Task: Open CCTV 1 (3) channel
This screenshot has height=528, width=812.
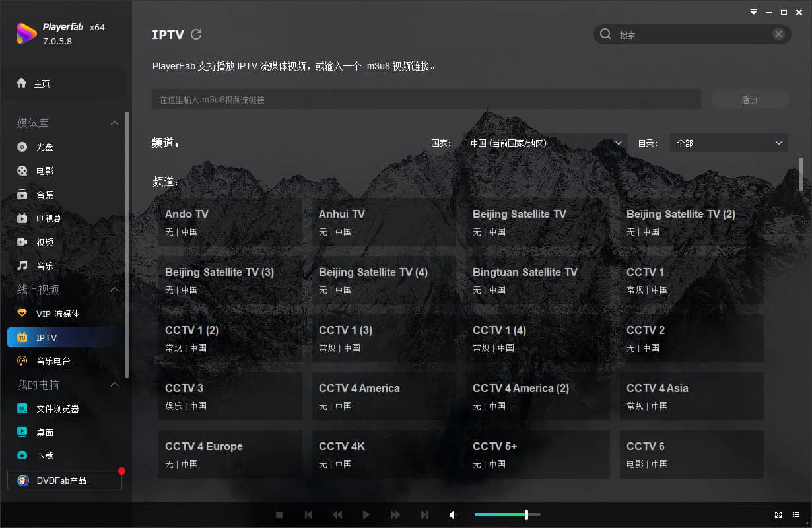Action: 384,339
